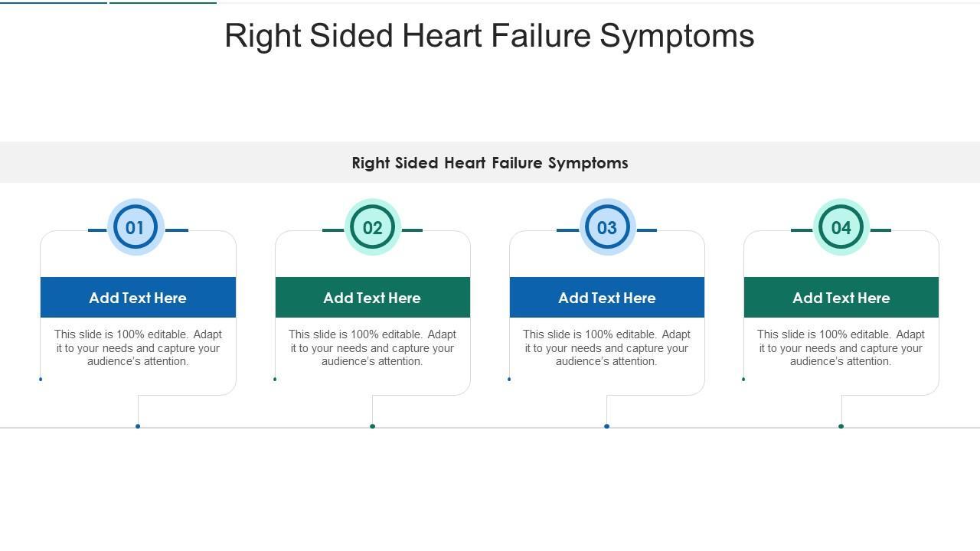The width and height of the screenshot is (980, 551).
Task: Select the description paragraph in card 03
Action: click(x=607, y=348)
